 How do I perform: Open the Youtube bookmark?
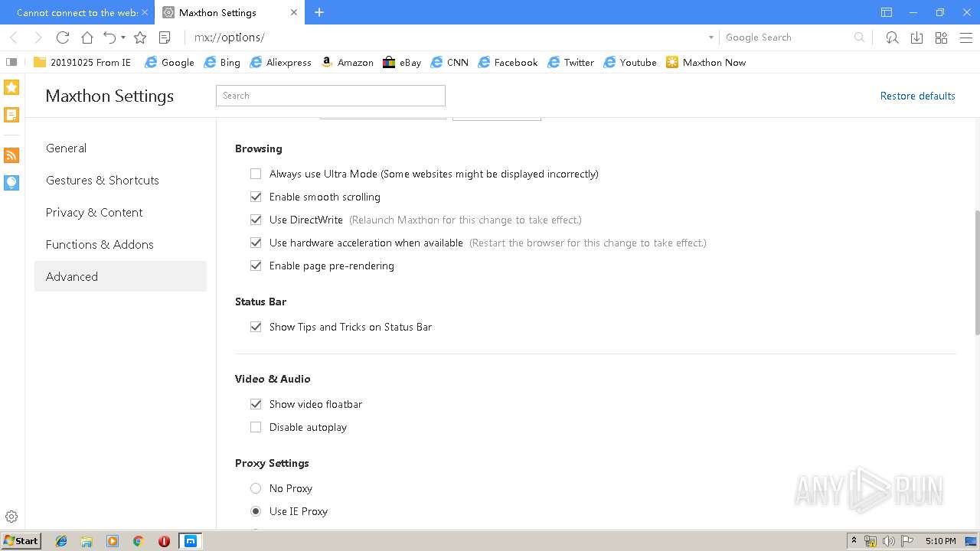click(x=630, y=62)
